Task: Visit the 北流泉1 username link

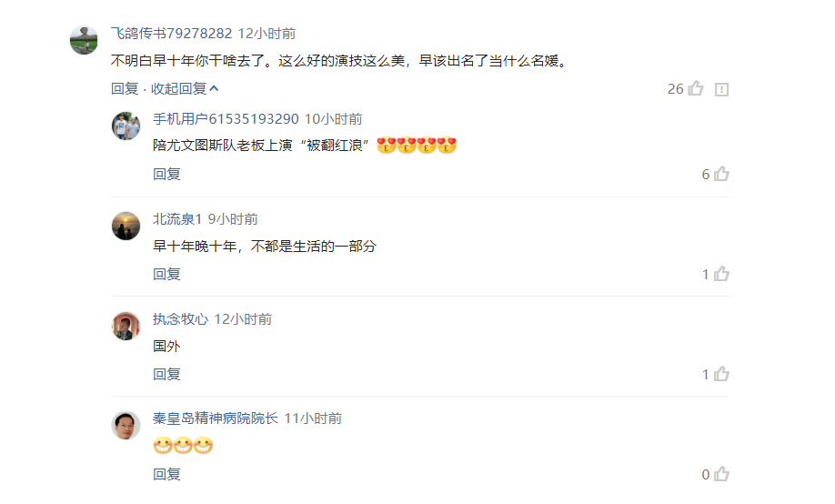Action: tap(177, 219)
